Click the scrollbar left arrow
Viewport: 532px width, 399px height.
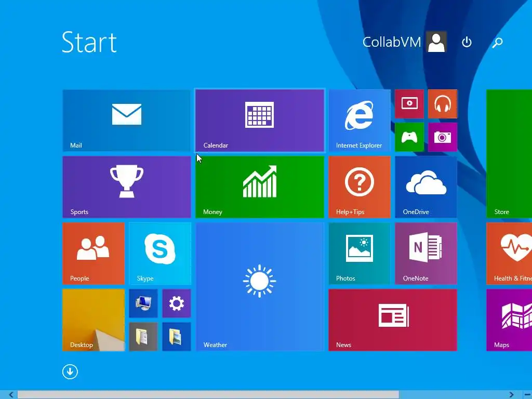tap(11, 395)
